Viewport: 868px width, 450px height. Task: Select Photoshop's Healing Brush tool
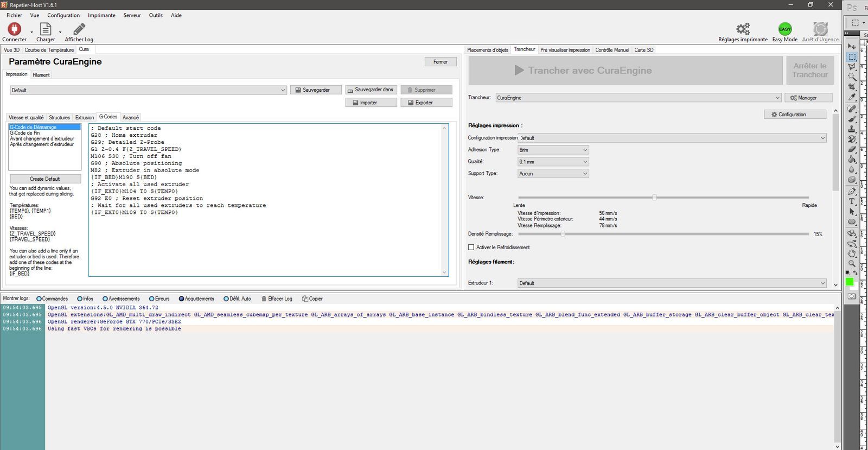coord(852,109)
